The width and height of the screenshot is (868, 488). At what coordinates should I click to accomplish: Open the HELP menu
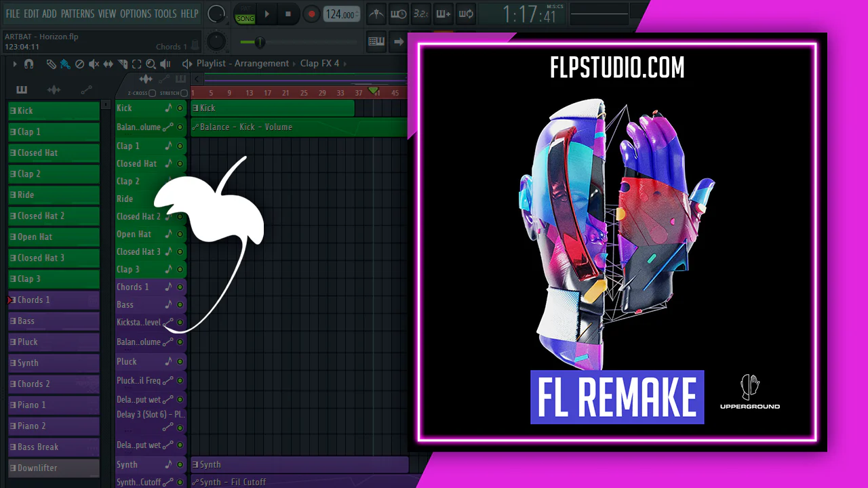[x=189, y=14]
